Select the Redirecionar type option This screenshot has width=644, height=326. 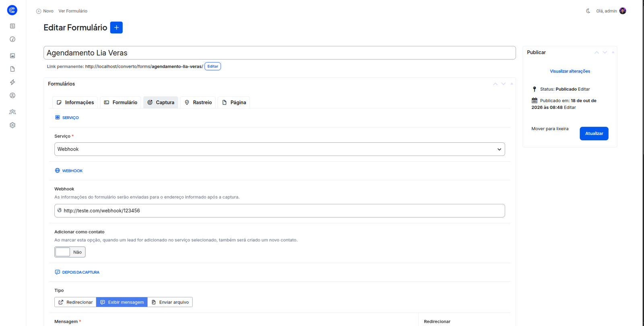click(x=75, y=302)
